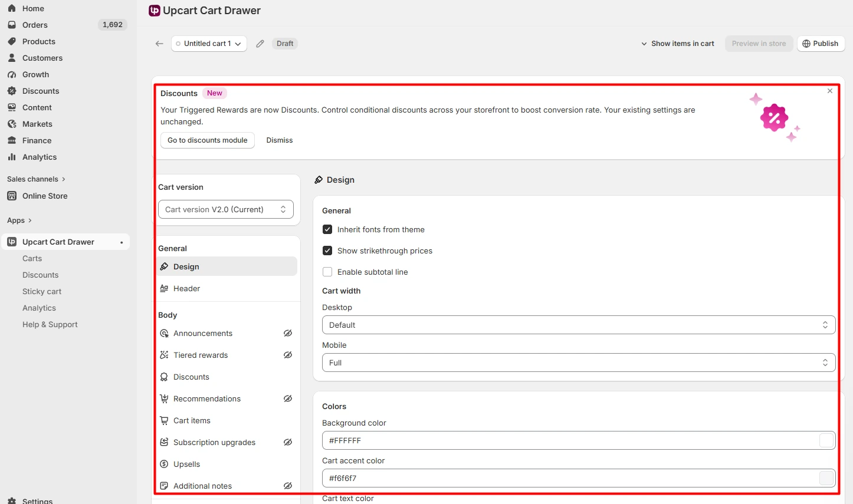Viewport: 853px width, 504px height.
Task: Click the Preview in store button
Action: tap(759, 44)
